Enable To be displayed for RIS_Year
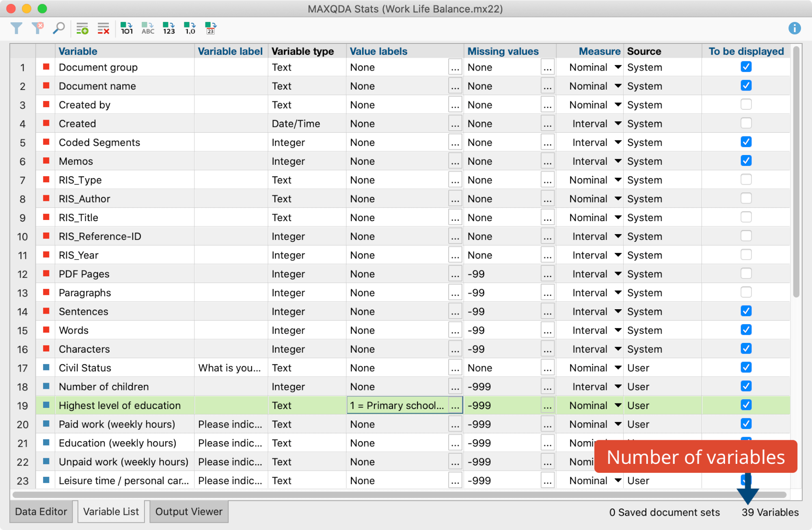The width and height of the screenshot is (812, 530). pyautogui.click(x=746, y=255)
